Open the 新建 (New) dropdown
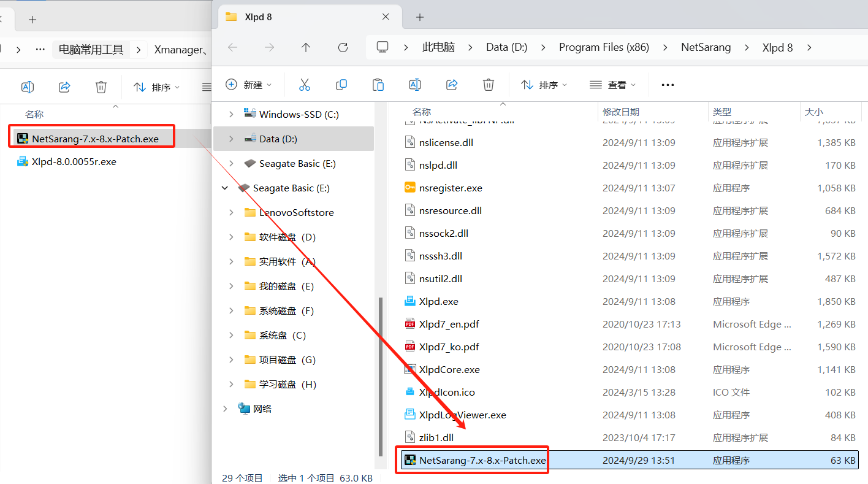The height and width of the screenshot is (484, 868). tap(249, 85)
